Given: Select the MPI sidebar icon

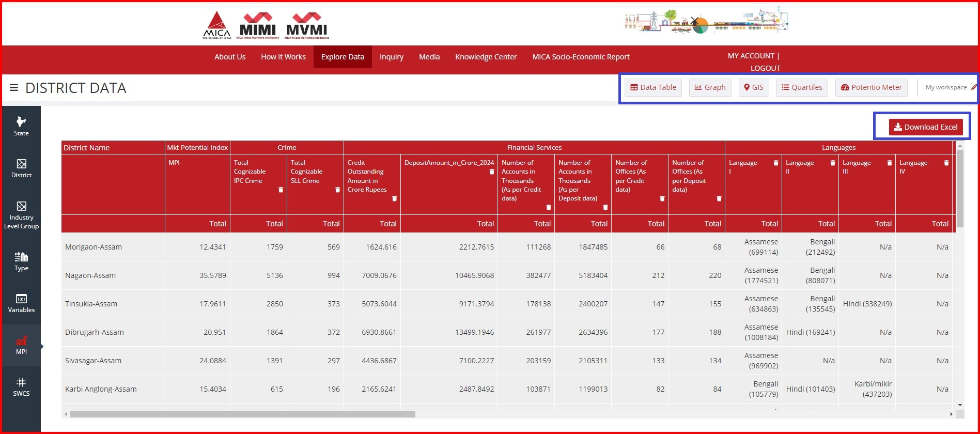Looking at the screenshot, I should pyautogui.click(x=21, y=345).
